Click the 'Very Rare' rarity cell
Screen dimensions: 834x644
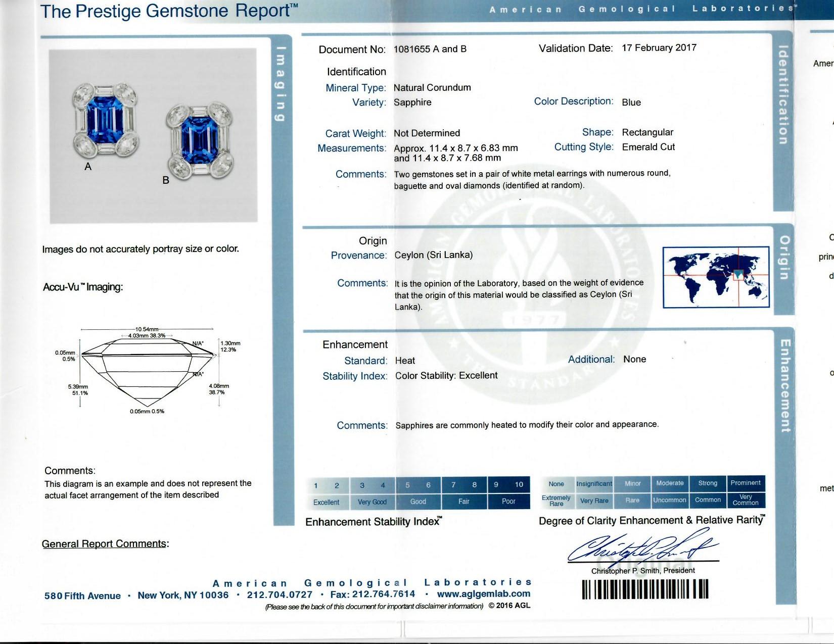(594, 501)
